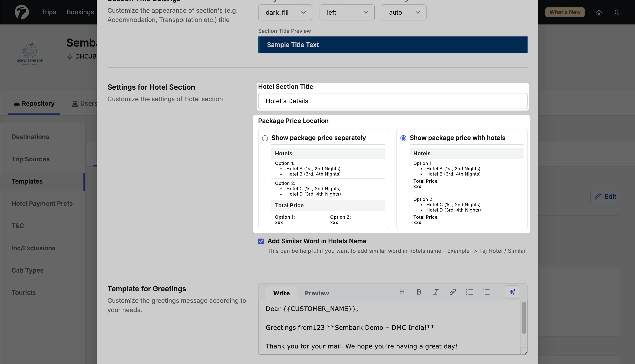Toggle bold text formatting icon

pos(419,292)
